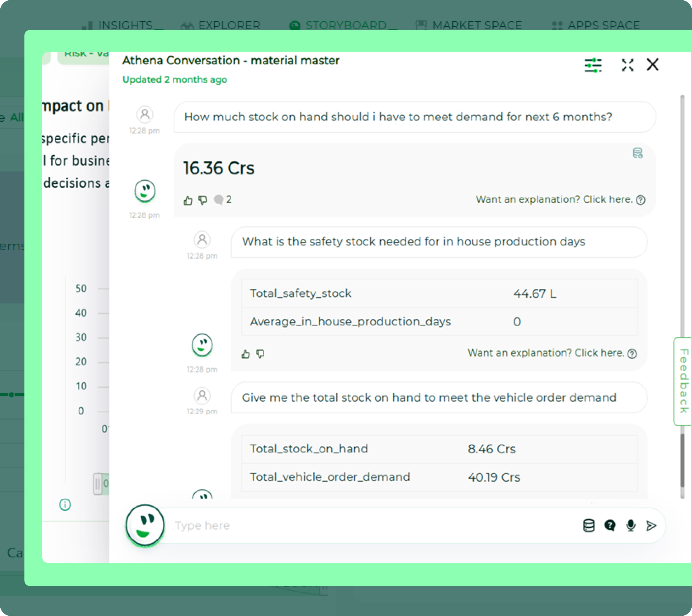This screenshot has height=616, width=692.
Task: Click user avatar beside safety stock question
Action: [x=202, y=240]
